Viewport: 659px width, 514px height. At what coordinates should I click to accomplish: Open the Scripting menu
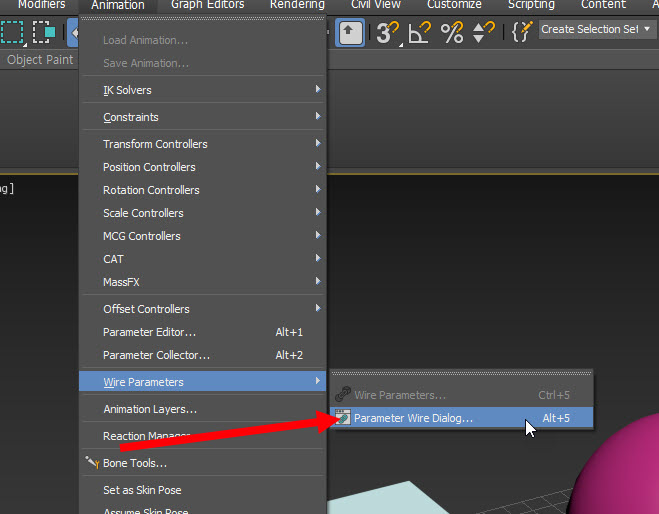coord(531,5)
